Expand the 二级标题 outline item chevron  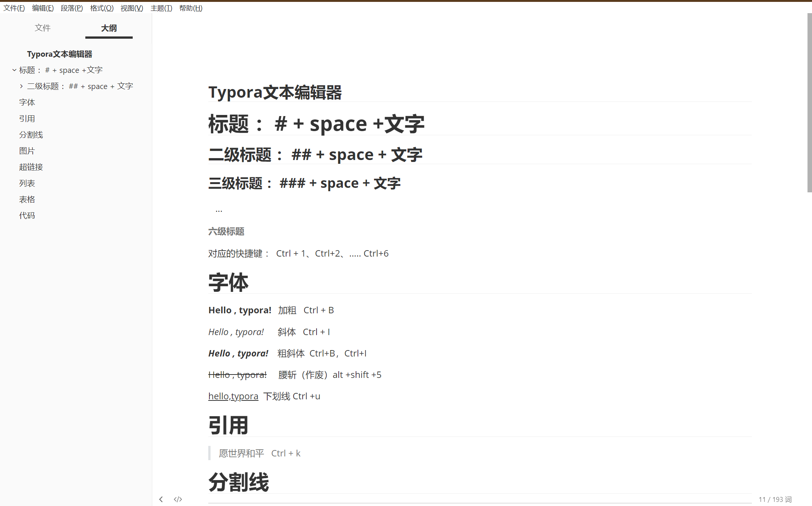21,86
